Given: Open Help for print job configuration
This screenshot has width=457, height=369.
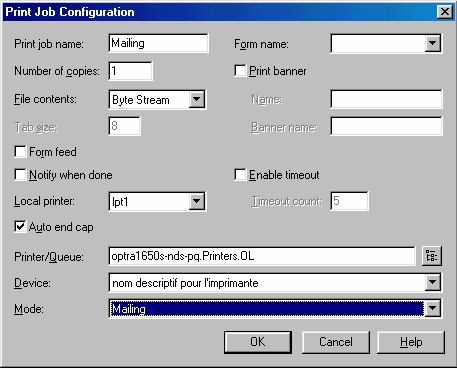Looking at the screenshot, I should [x=411, y=342].
